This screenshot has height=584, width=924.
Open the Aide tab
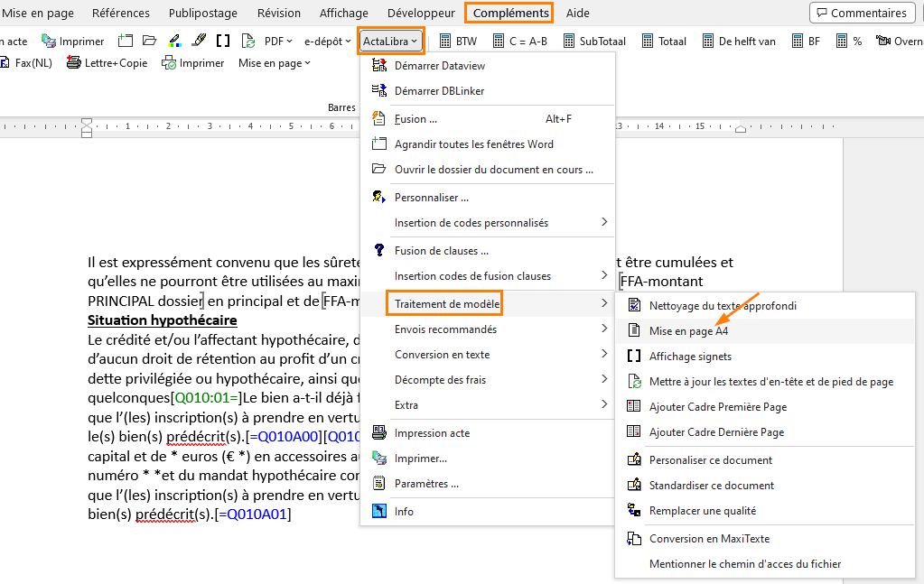click(x=577, y=13)
